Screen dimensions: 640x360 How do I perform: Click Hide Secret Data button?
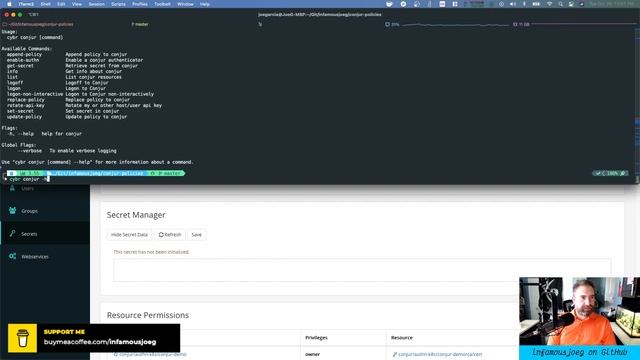pos(129,235)
